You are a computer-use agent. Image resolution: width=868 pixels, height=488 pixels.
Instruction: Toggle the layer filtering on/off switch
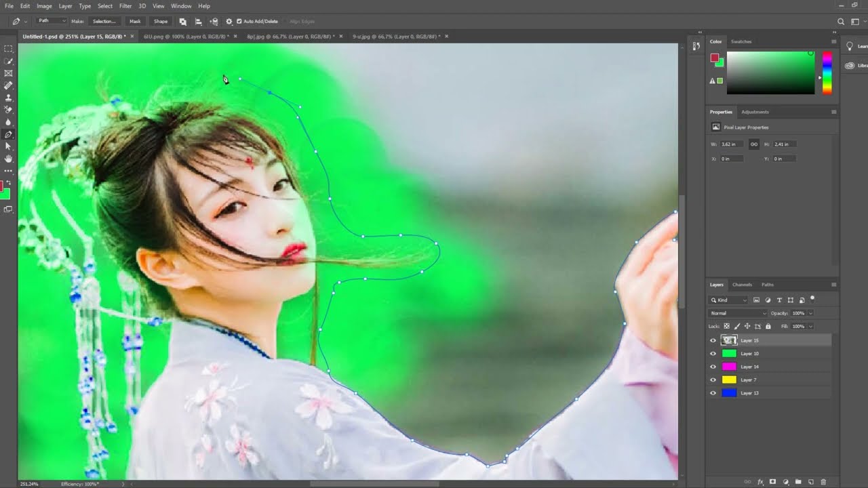pyautogui.click(x=812, y=299)
